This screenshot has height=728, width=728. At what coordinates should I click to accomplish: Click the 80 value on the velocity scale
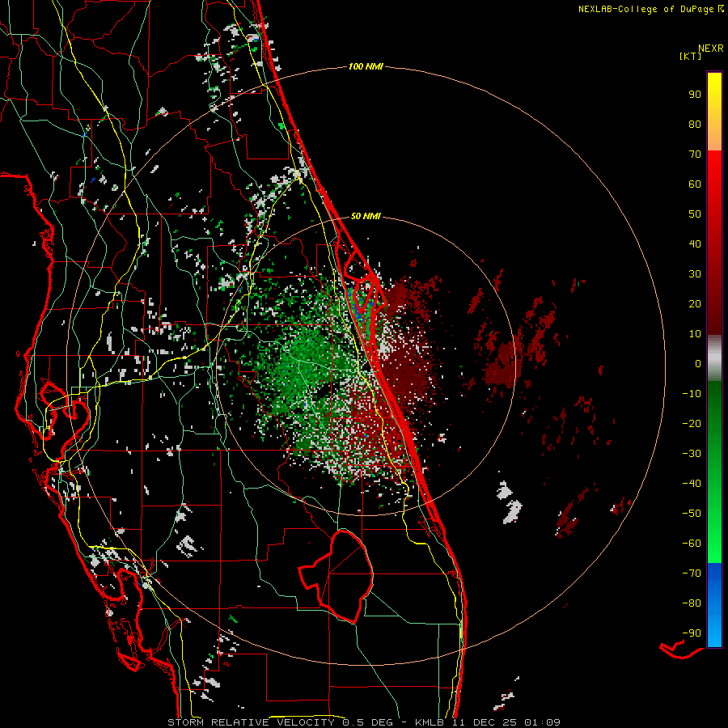click(695, 124)
